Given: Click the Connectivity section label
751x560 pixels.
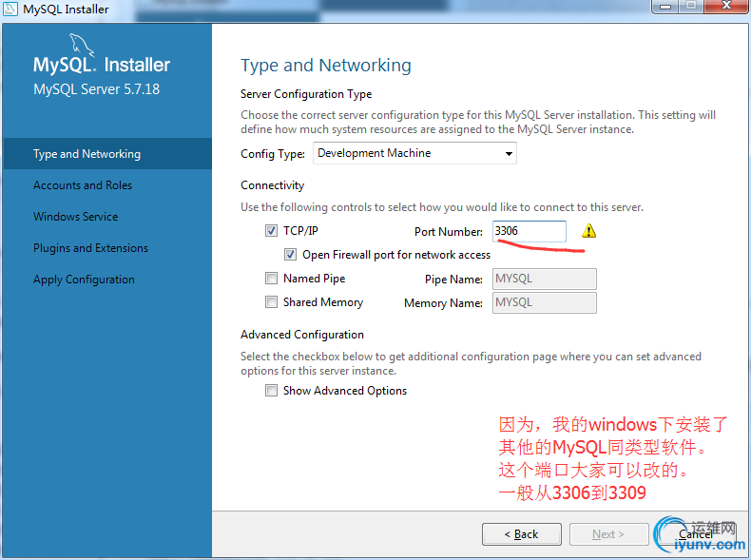Looking at the screenshot, I should pos(272,185).
